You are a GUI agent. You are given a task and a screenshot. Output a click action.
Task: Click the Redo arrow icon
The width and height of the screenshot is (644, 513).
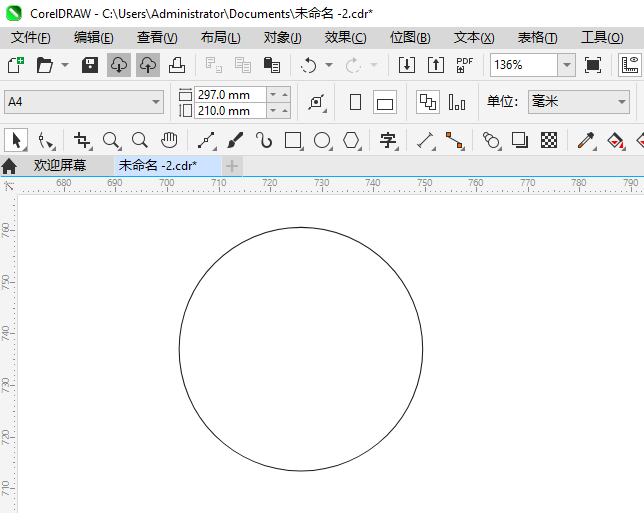(353, 65)
